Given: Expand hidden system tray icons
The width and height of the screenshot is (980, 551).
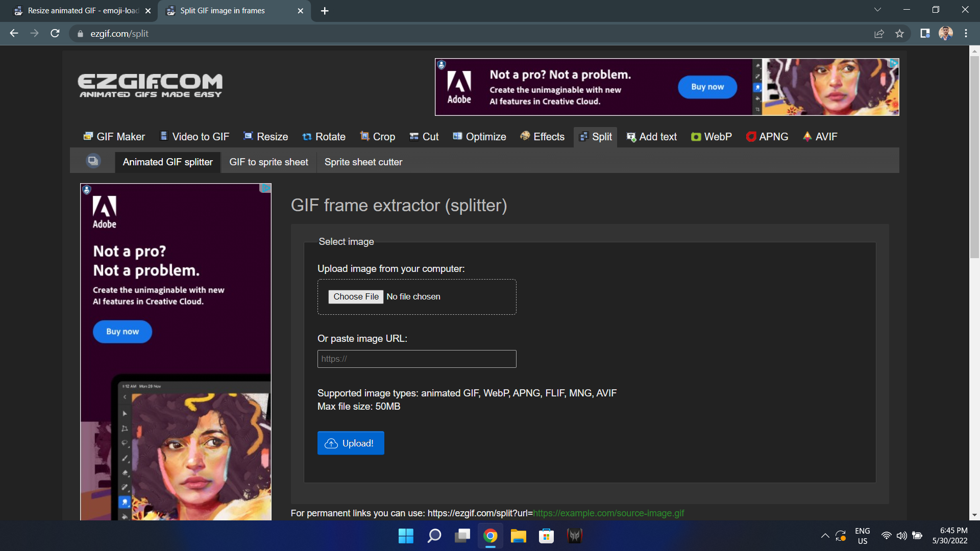Looking at the screenshot, I should point(825,536).
